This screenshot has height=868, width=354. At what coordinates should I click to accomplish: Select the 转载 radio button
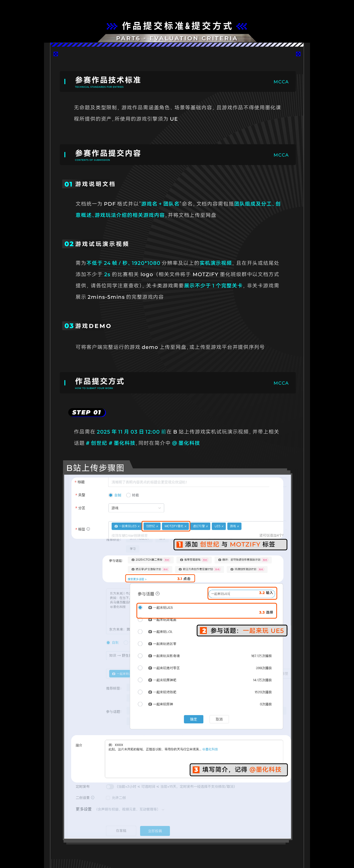[128, 495]
